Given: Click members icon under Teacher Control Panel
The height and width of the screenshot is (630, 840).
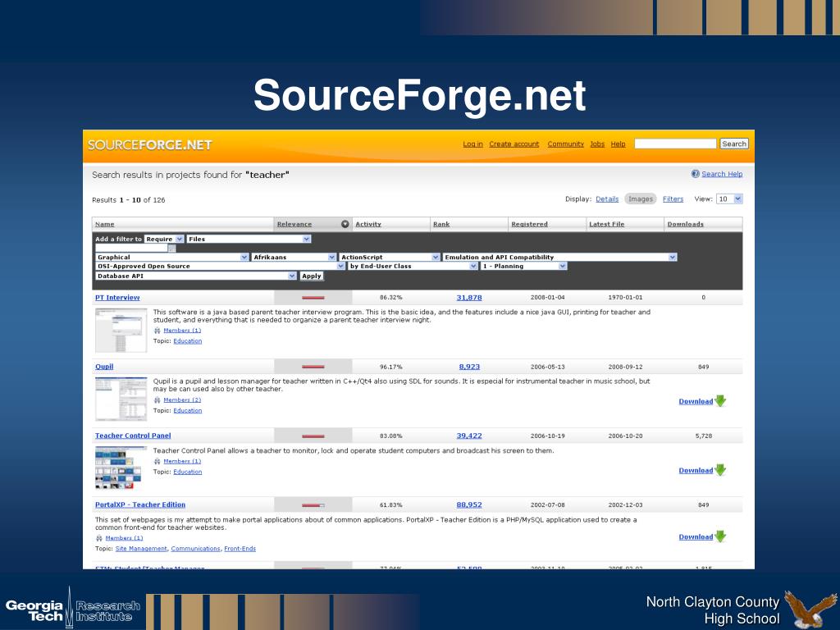Looking at the screenshot, I should pyautogui.click(x=157, y=461).
